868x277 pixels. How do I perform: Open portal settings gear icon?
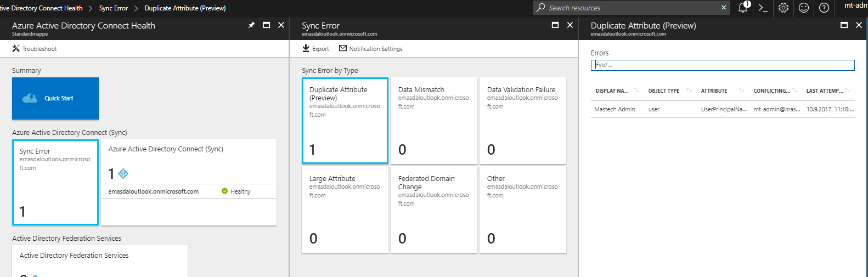tap(783, 8)
